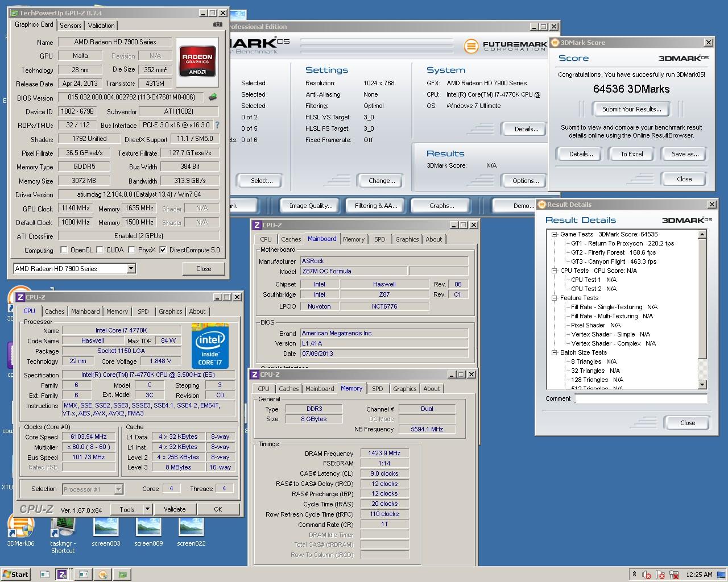Viewport: 728px width, 582px height.
Task: Open the Windows Start button
Action: [x=16, y=575]
